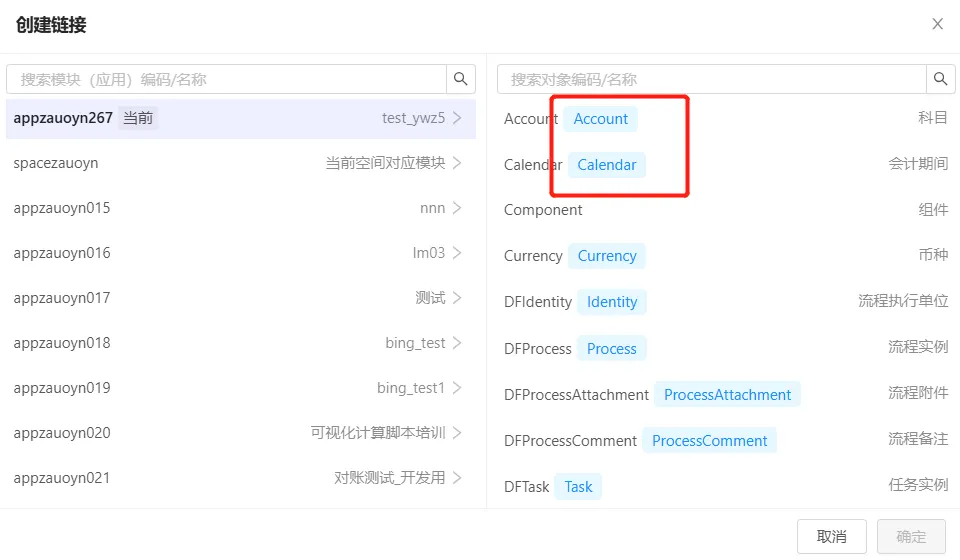Screen dimensions: 960x560
Task: Click the object search magnifier icon
Action: point(940,79)
